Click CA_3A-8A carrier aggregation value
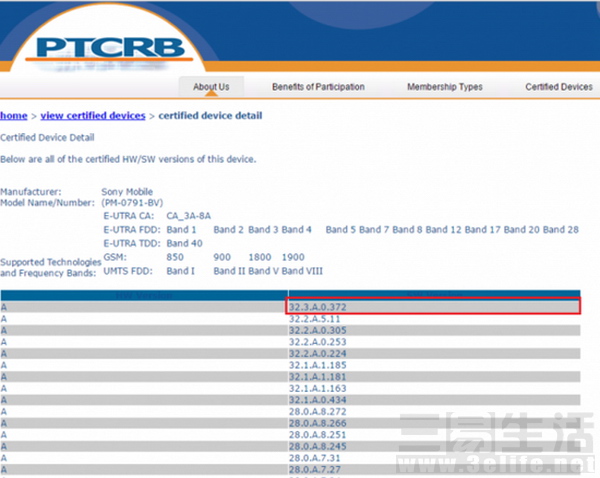This screenshot has height=478, width=600. point(188,216)
